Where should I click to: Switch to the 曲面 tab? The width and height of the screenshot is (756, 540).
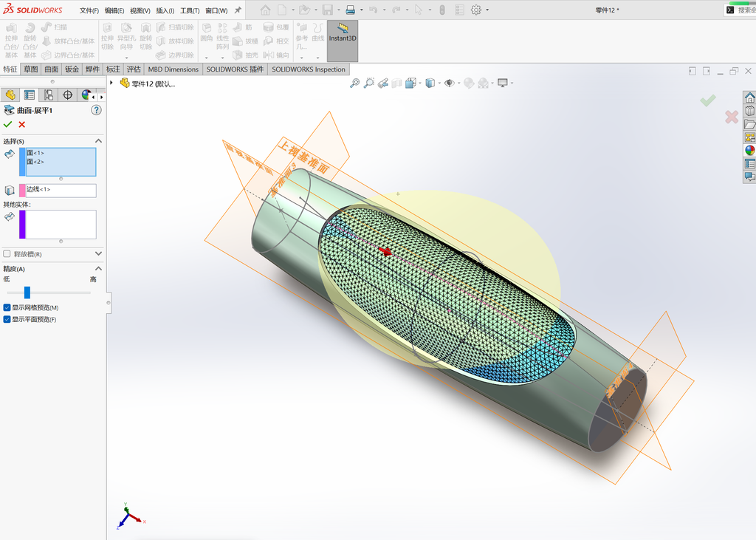pos(52,69)
